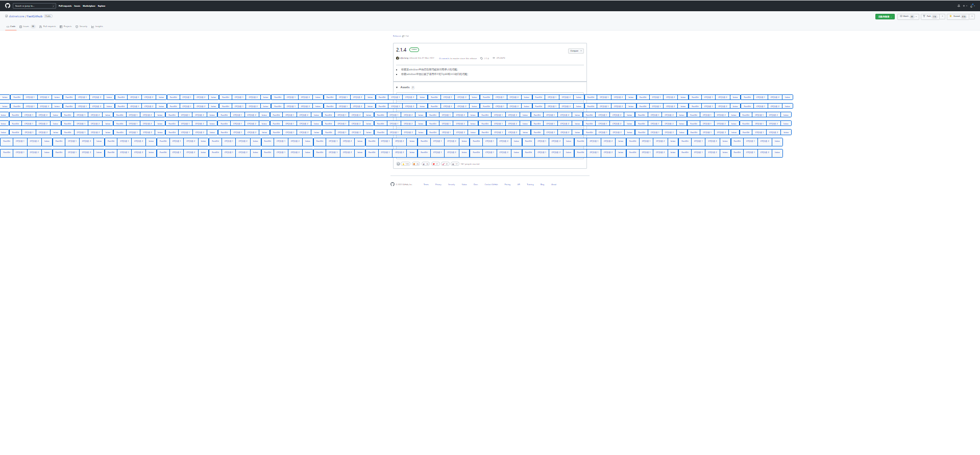The image size is (980, 455).
Task: Open the create-new plus menu
Action: (964, 6)
